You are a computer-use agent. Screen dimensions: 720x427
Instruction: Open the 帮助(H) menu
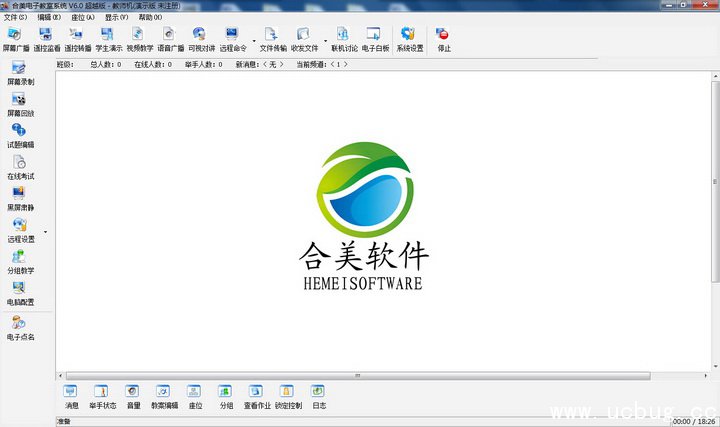tap(150, 17)
